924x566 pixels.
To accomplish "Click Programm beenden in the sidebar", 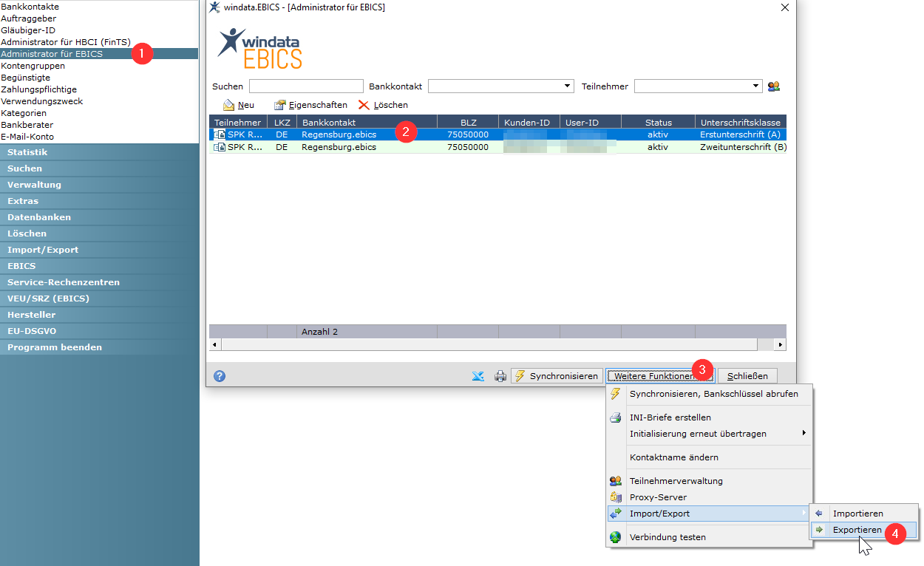I will click(100, 347).
